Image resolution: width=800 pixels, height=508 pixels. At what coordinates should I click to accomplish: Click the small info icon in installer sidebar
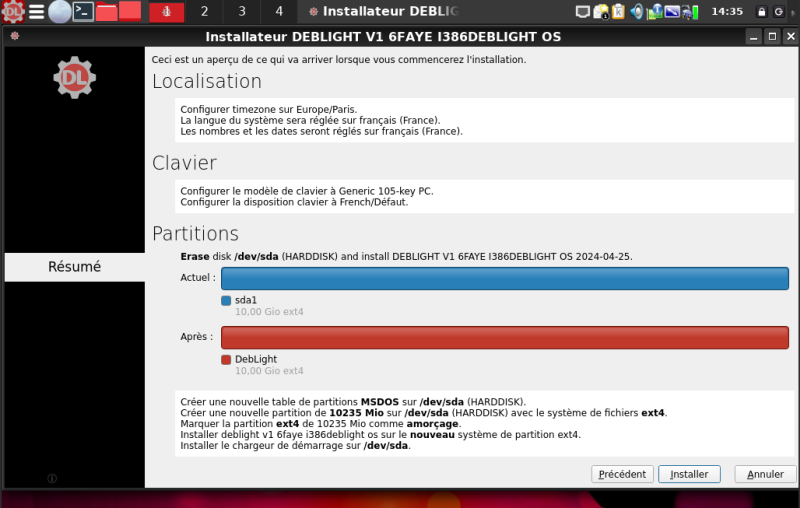(52, 478)
